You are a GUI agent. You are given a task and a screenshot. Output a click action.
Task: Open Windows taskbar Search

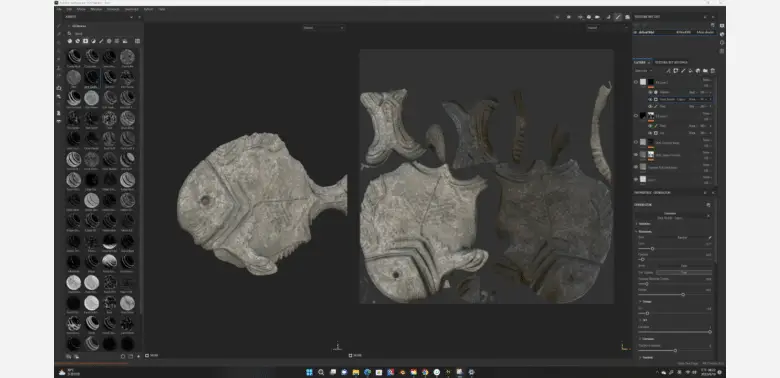[x=321, y=372]
